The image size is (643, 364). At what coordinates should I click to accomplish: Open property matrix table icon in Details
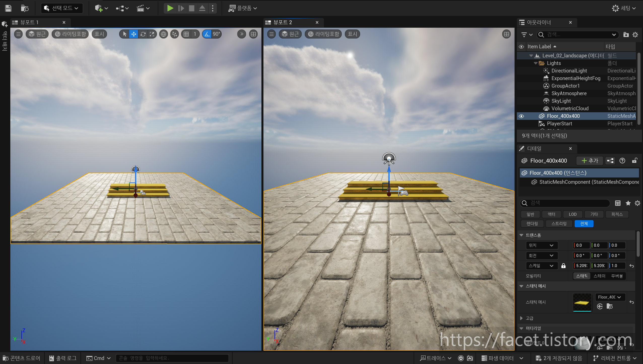click(x=618, y=203)
